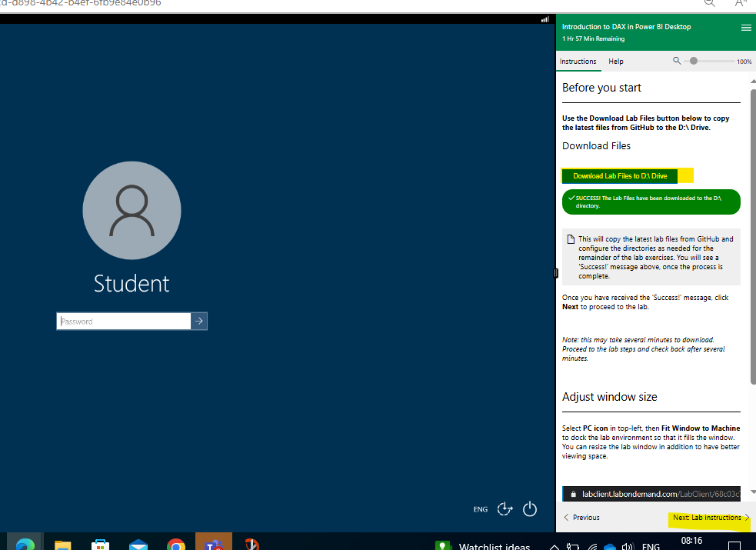Click the power icon on the sign-in screen
The image size is (756, 550).
[529, 508]
